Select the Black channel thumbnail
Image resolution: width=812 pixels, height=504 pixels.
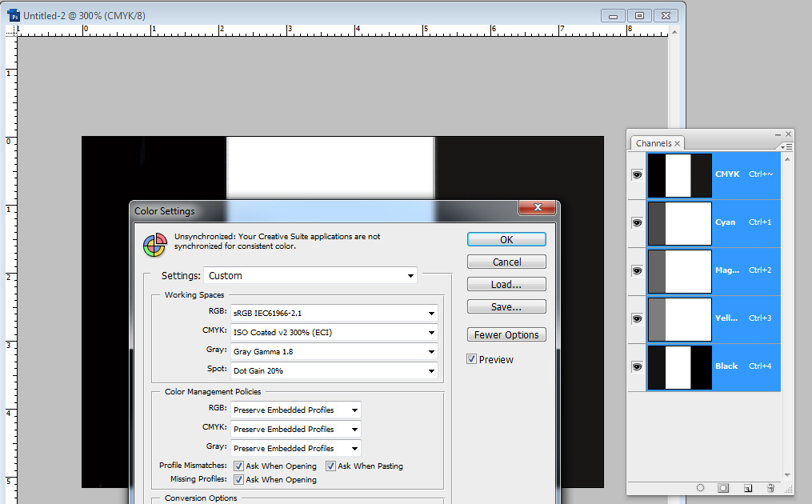coord(680,366)
